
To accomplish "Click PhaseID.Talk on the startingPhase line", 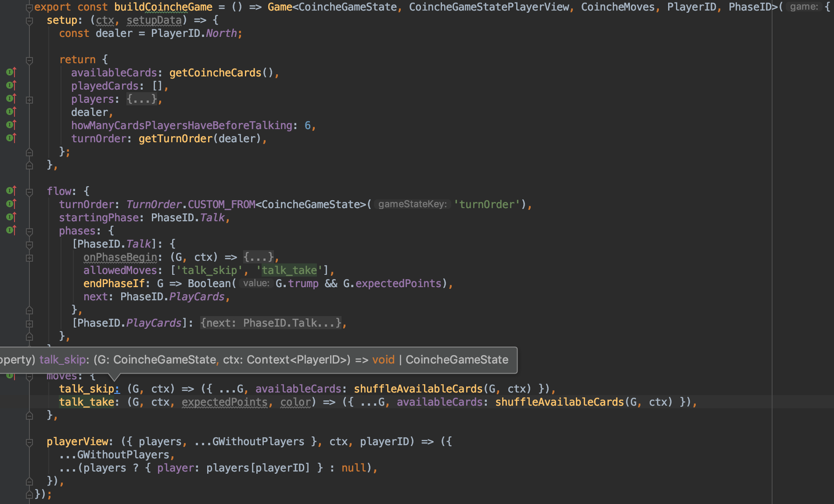I will (188, 218).
